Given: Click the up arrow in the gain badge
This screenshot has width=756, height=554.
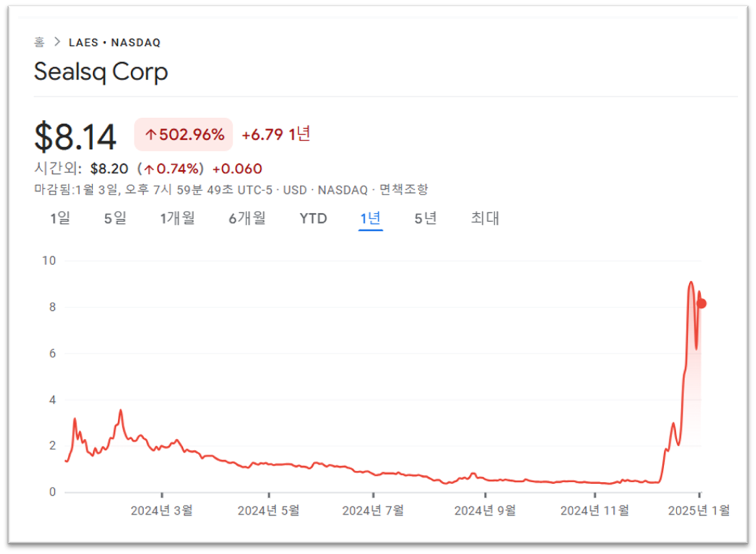Looking at the screenshot, I should pyautogui.click(x=151, y=134).
